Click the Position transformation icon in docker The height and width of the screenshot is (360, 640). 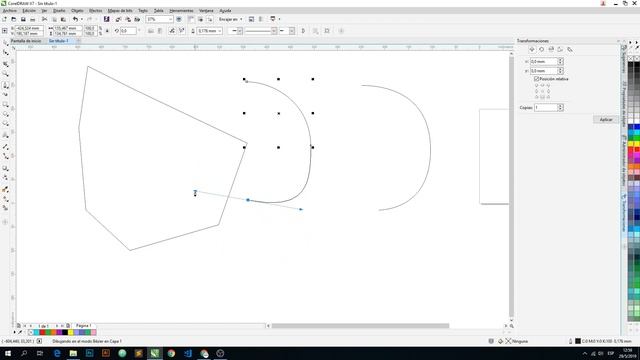coord(532,49)
